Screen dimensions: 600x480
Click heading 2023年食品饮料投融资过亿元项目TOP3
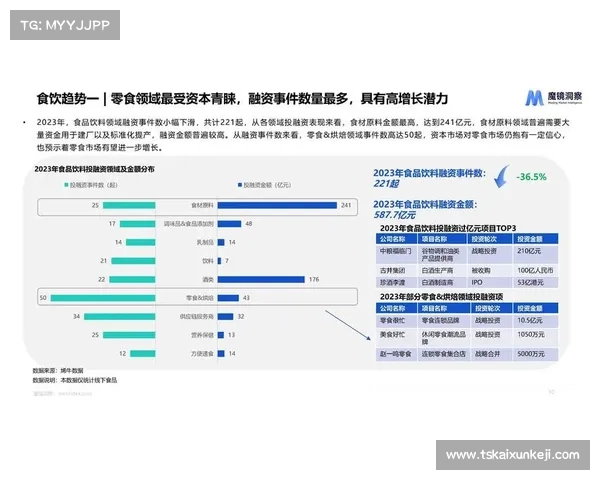pos(448,228)
